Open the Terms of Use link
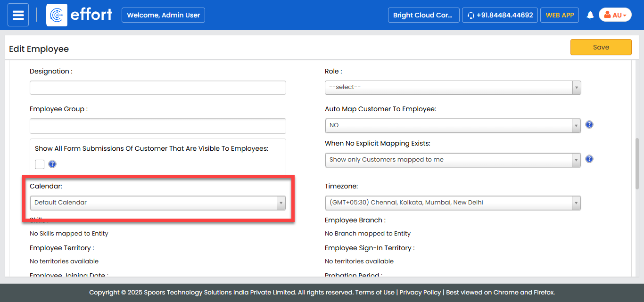644x302 pixels. [x=375, y=292]
